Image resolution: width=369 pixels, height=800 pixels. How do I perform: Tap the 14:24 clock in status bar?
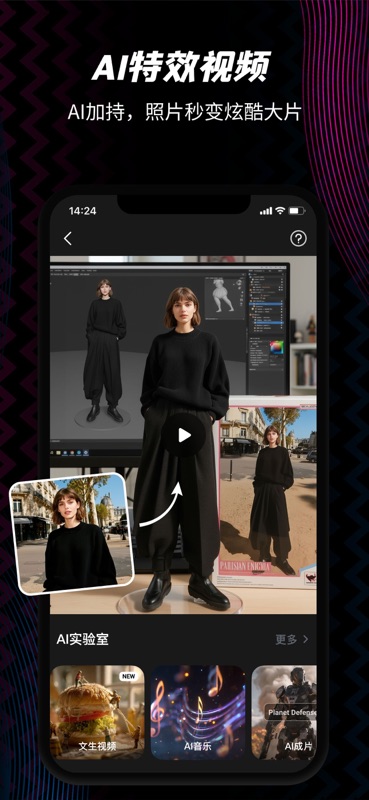click(82, 211)
